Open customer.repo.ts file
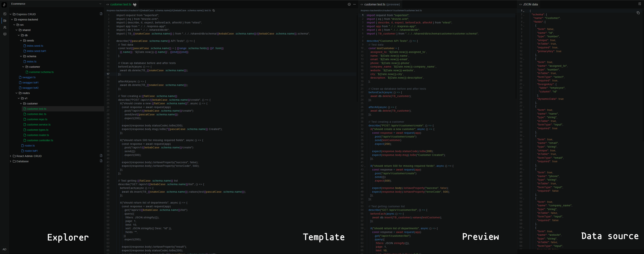The width and height of the screenshot is (644, 254). [x=37, y=119]
